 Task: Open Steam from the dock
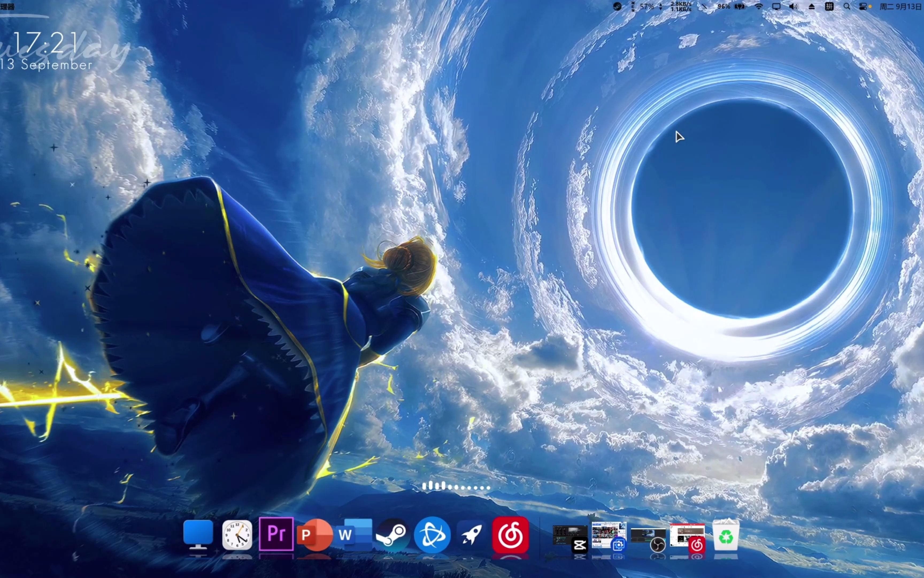[393, 535]
